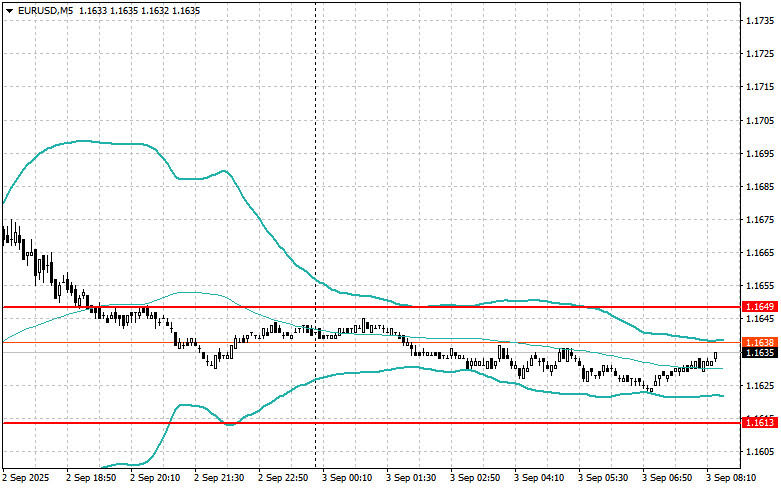The width and height of the screenshot is (781, 489).
Task: Click the 2 Sep 21:30 time label
Action: (219, 478)
